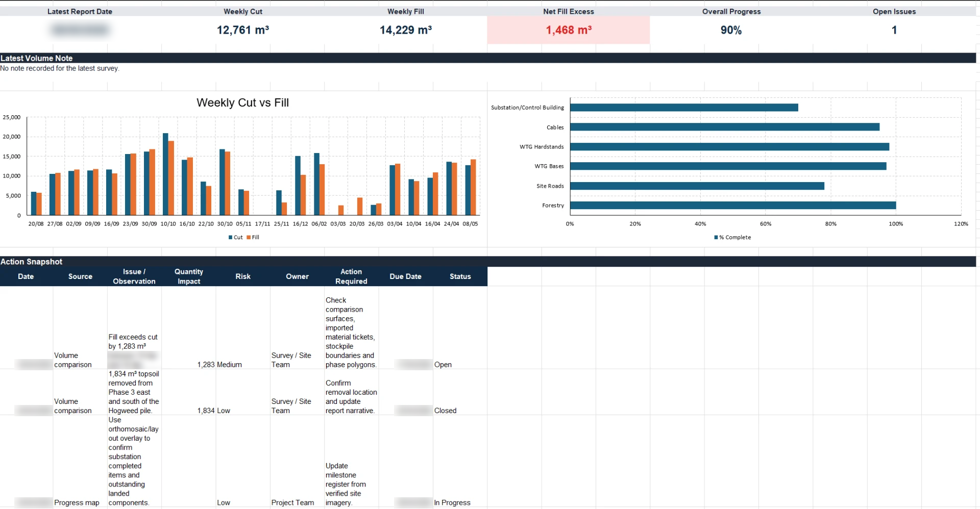Click the Weekly Cut vs Fill chart title
Image resolution: width=980 pixels, height=509 pixels.
coord(243,103)
